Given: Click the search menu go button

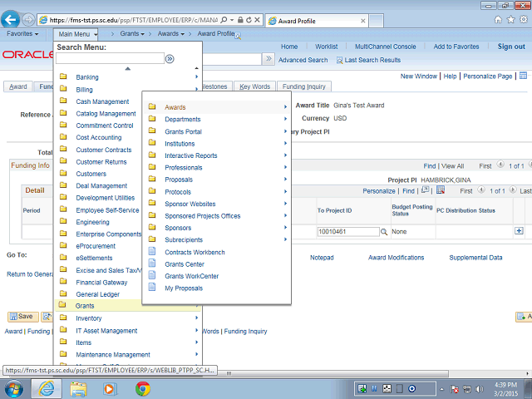Looking at the screenshot, I should 170,59.
